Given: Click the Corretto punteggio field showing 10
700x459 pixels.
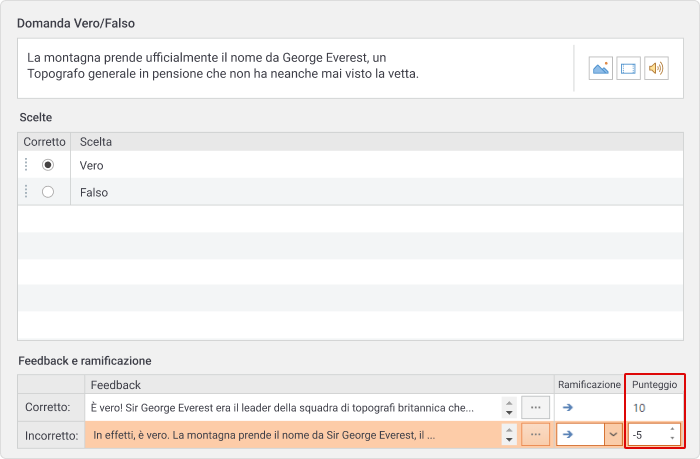Looking at the screenshot, I should (x=654, y=407).
